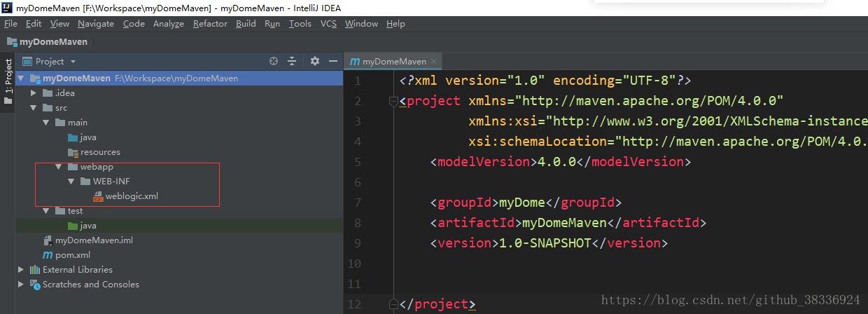Open the VCS menu

pos(328,24)
